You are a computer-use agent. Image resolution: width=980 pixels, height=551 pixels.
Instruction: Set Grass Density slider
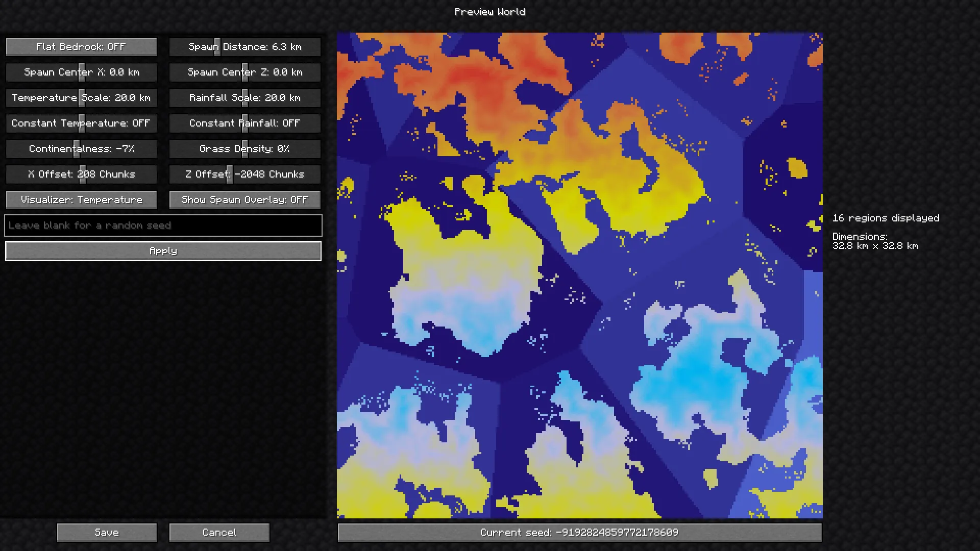244,148
